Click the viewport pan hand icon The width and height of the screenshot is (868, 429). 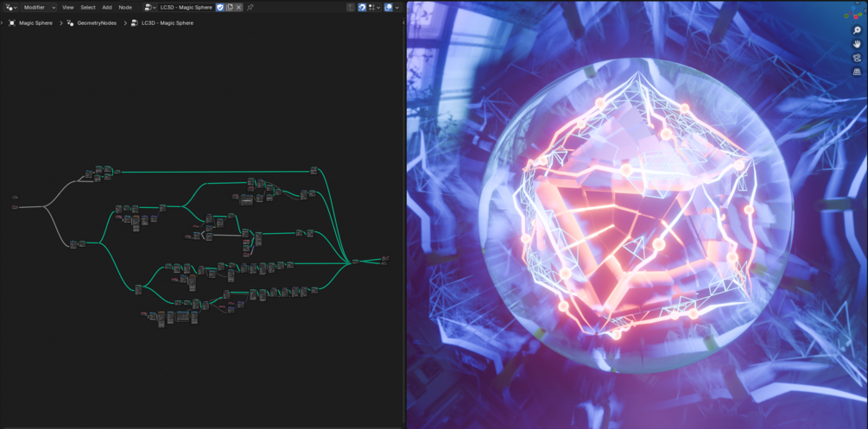click(857, 44)
